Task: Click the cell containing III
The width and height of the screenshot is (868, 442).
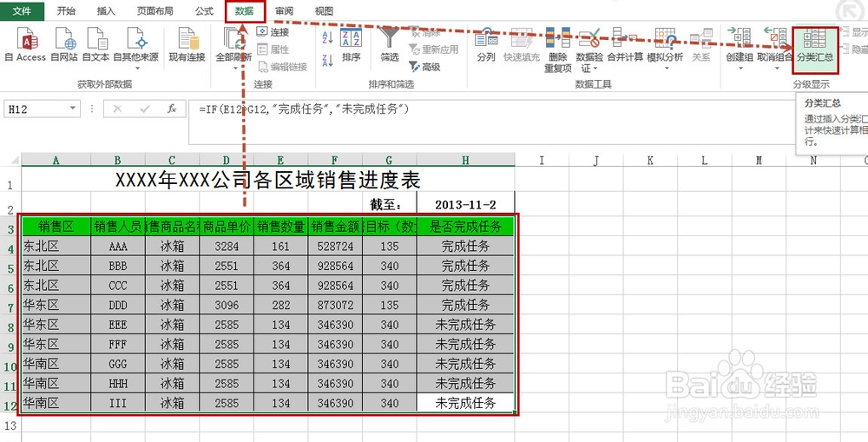Action: [x=118, y=403]
